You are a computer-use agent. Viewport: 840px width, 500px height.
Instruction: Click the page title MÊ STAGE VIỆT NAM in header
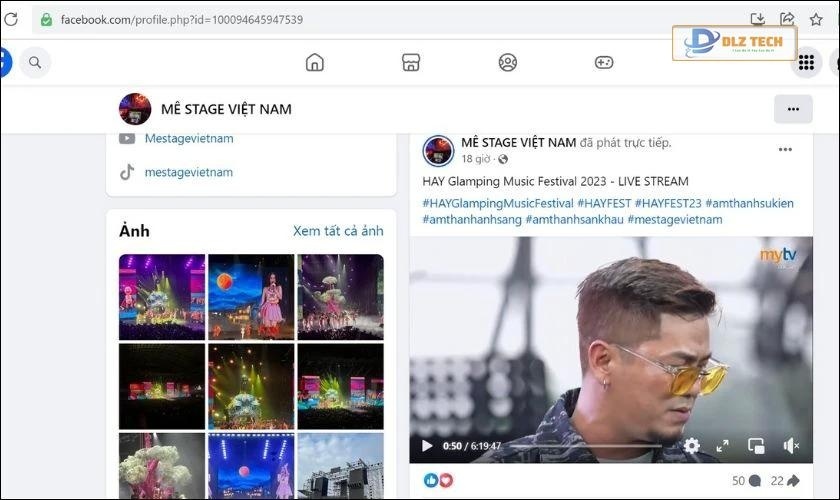pyautogui.click(x=227, y=109)
